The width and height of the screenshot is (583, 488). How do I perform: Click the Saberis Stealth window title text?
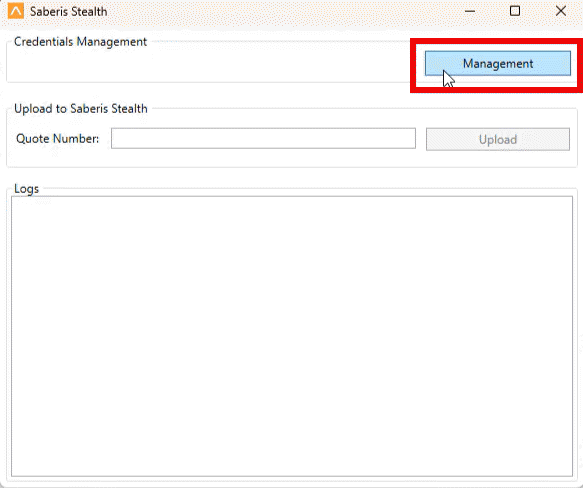pos(68,12)
